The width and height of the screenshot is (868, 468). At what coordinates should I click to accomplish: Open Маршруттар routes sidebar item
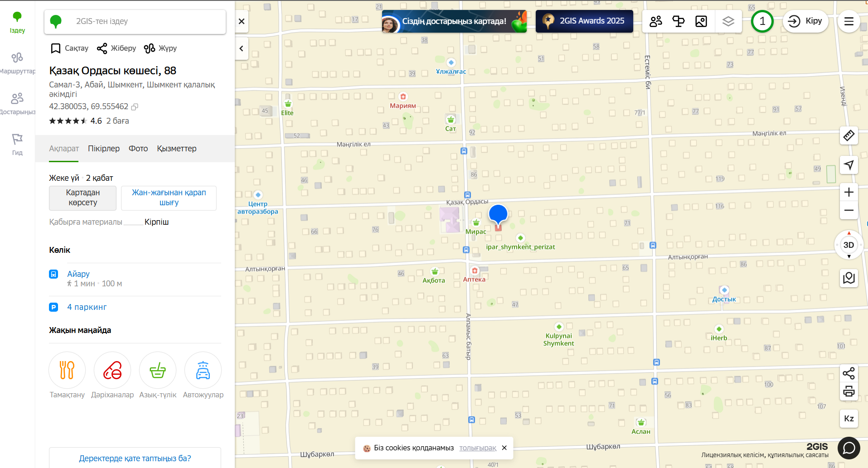point(17,63)
